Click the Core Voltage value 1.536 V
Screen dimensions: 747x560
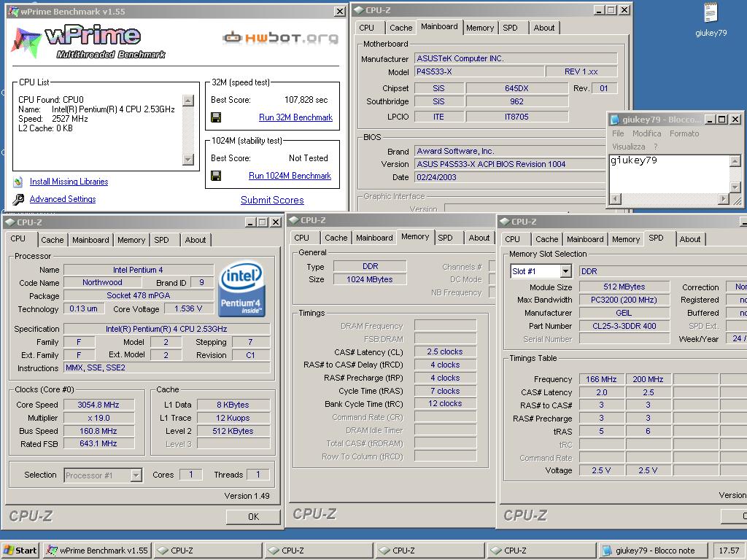189,308
